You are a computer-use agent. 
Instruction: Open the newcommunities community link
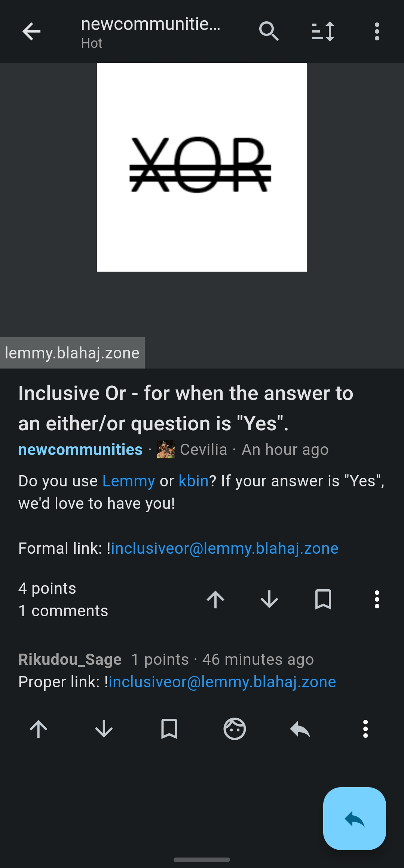click(x=80, y=449)
